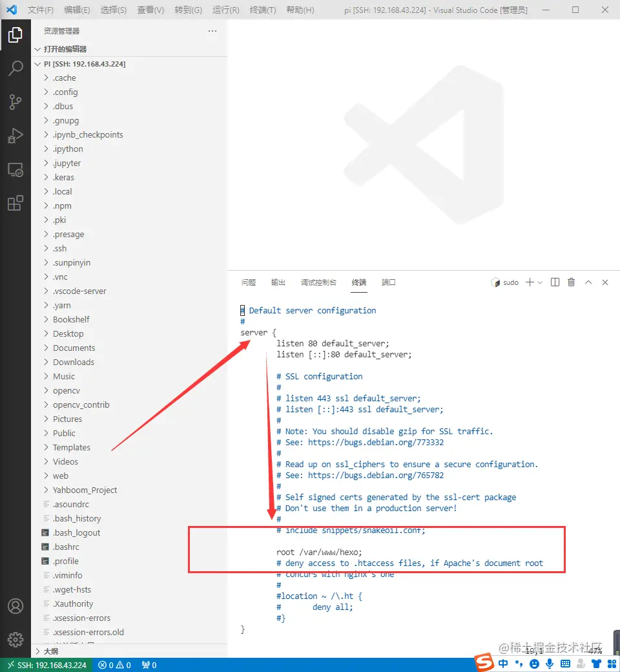Open the .xsession-errors.old file

tap(129, 632)
